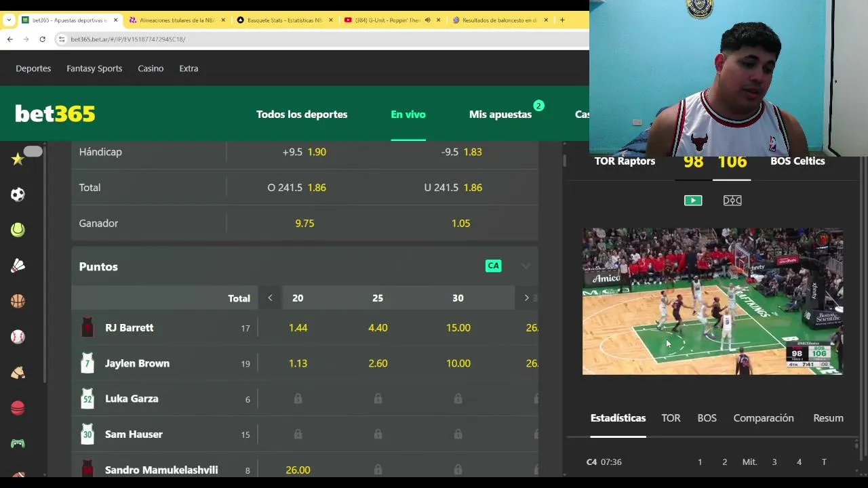Click the browser address bar URL

128,39
